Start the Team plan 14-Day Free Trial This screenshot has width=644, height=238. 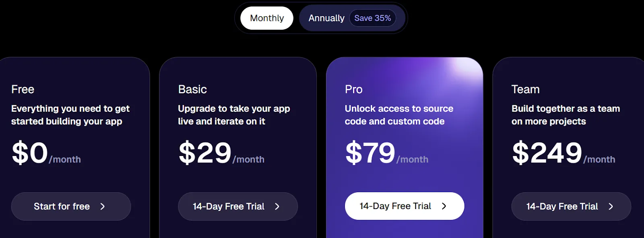point(570,206)
